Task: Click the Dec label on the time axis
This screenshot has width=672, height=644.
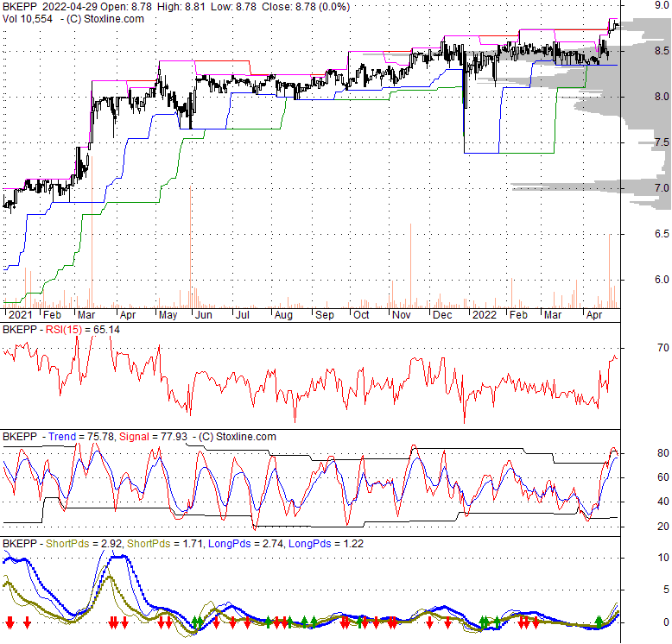Action: [x=442, y=315]
